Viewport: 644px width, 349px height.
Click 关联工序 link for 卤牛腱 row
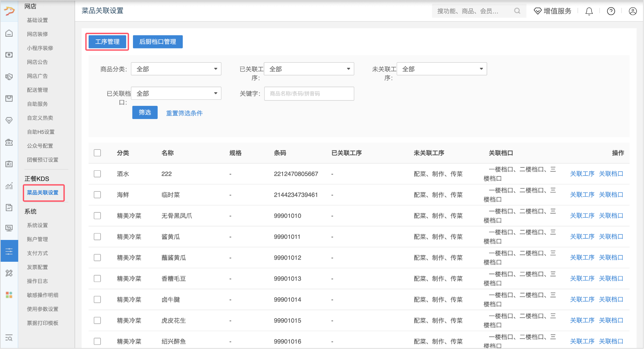582,300
